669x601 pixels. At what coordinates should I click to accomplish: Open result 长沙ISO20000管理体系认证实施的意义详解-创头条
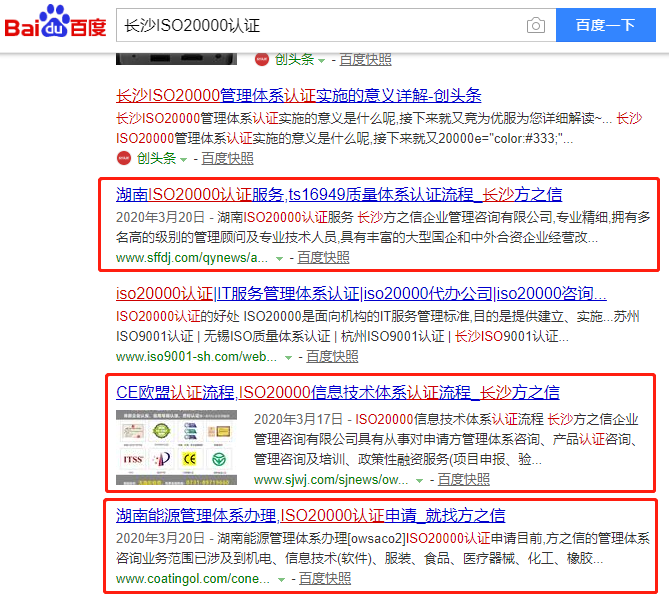tap(299, 95)
